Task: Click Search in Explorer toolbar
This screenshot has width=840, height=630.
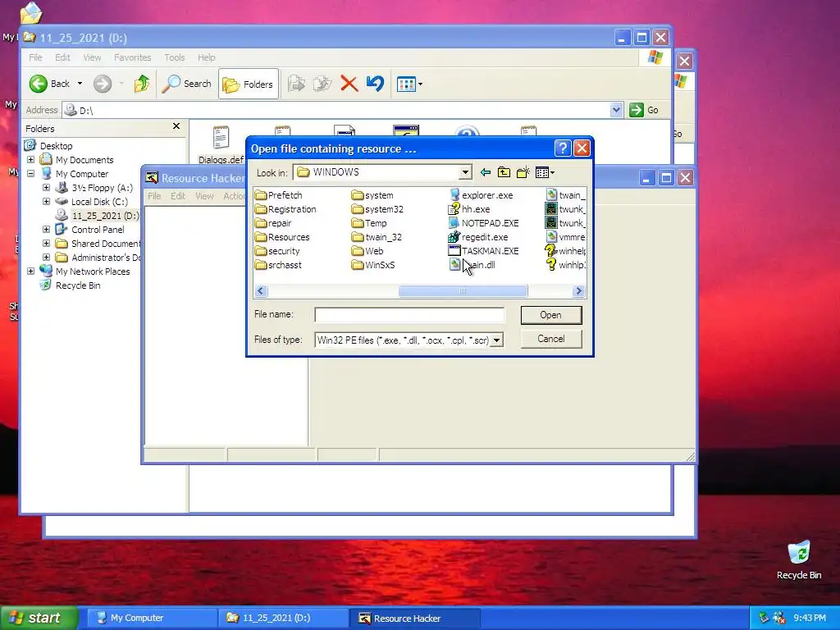Action: click(x=186, y=84)
